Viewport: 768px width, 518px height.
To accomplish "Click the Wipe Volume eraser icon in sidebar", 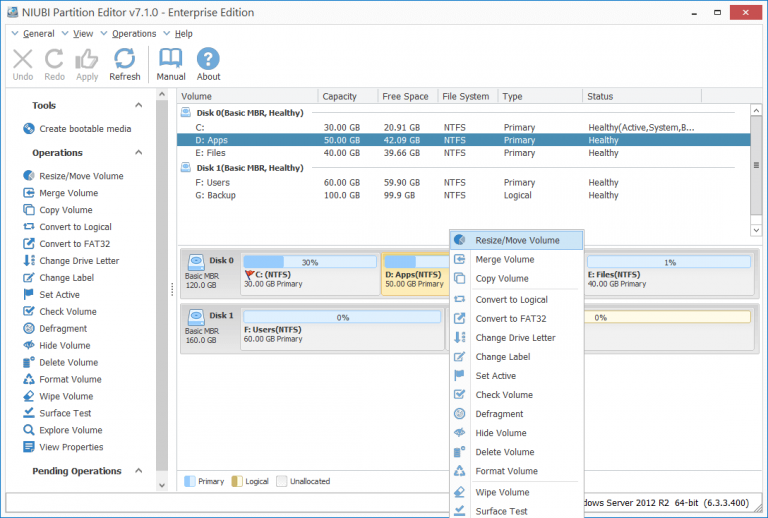I will point(28,396).
